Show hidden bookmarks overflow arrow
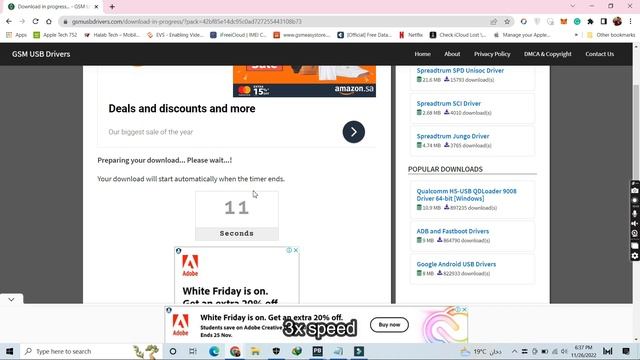 576,35
